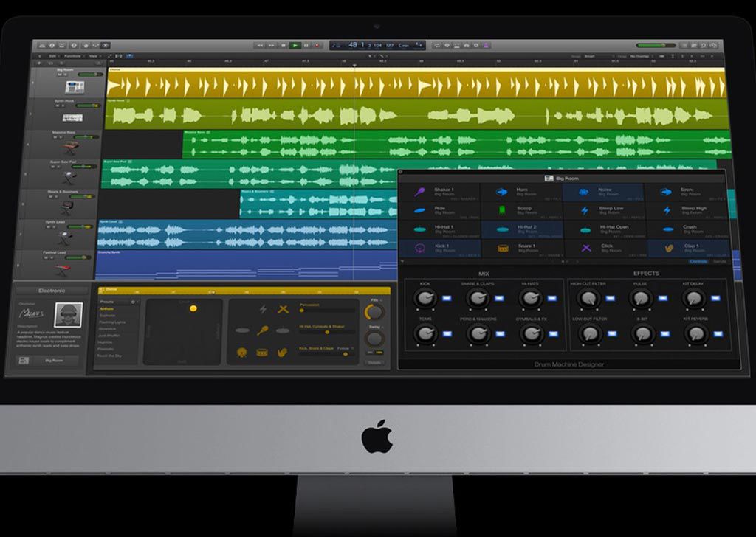The width and height of the screenshot is (756, 537).
Task: Open the Presets gear menu
Action: [x=134, y=302]
